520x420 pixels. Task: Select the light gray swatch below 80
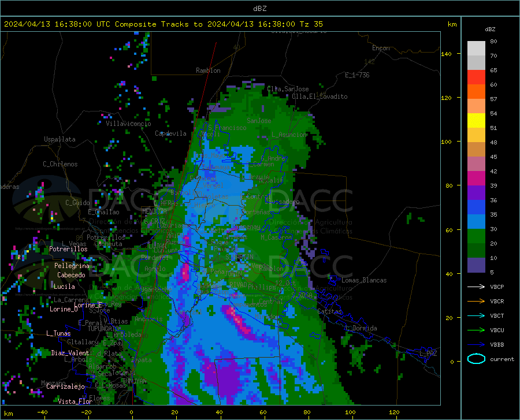click(x=476, y=49)
